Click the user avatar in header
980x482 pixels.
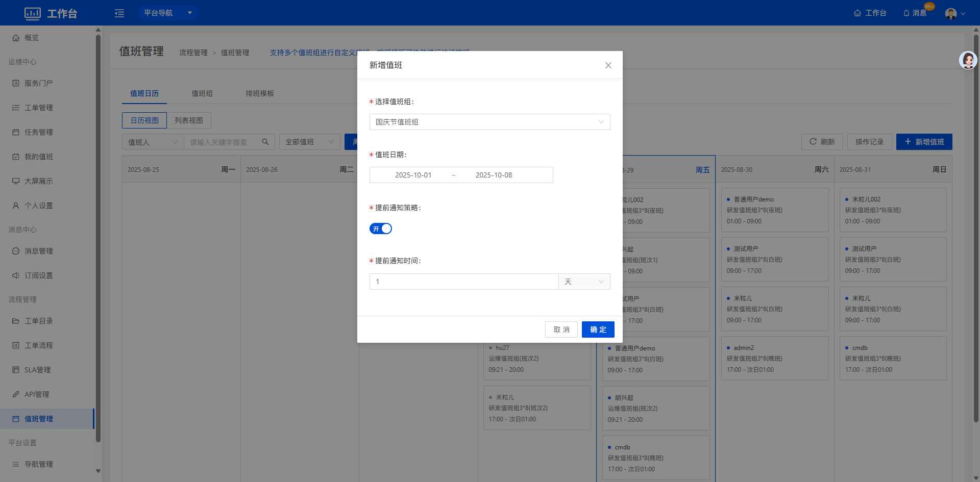click(x=950, y=13)
